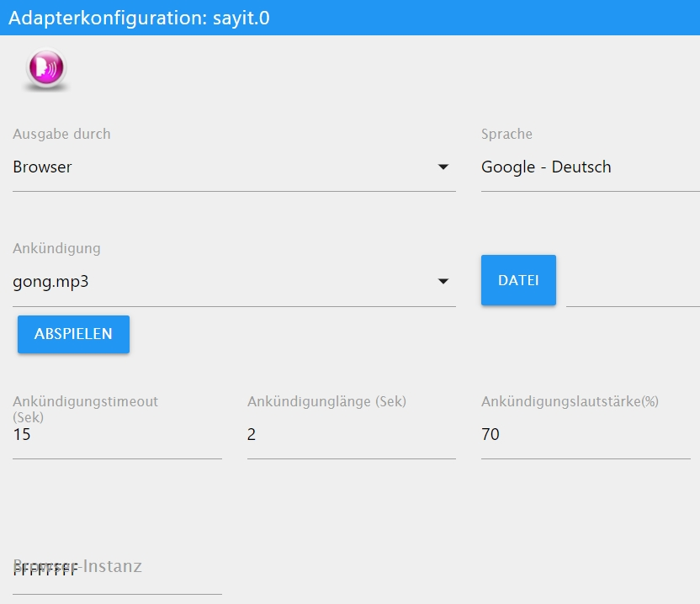The width and height of the screenshot is (700, 604).
Task: Click the 'Sprache' label
Action: point(506,134)
